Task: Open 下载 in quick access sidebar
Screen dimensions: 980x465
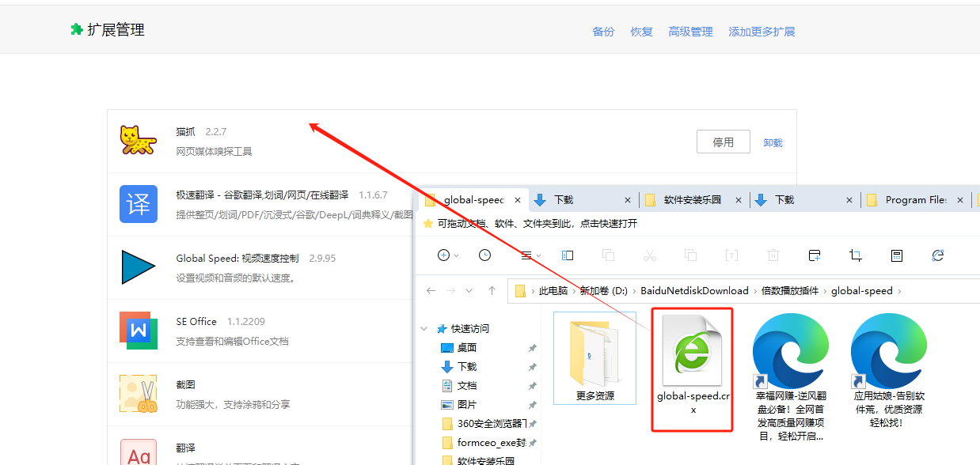Action: [x=467, y=367]
